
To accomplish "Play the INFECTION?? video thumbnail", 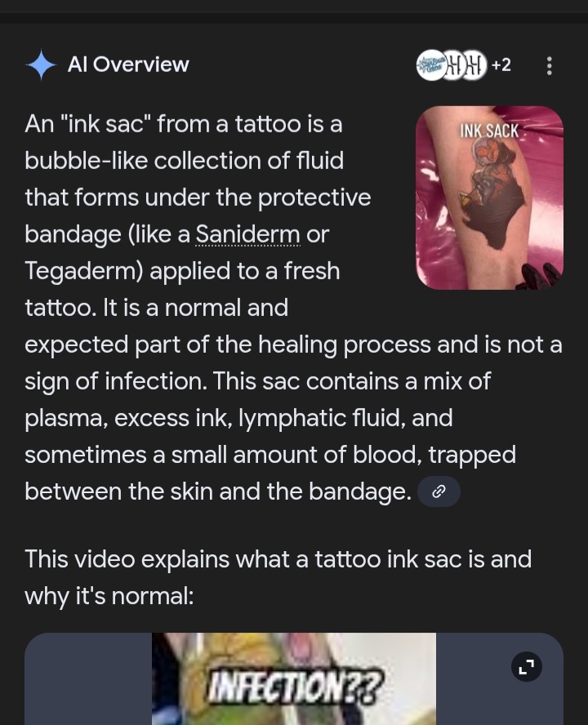I will click(x=294, y=678).
